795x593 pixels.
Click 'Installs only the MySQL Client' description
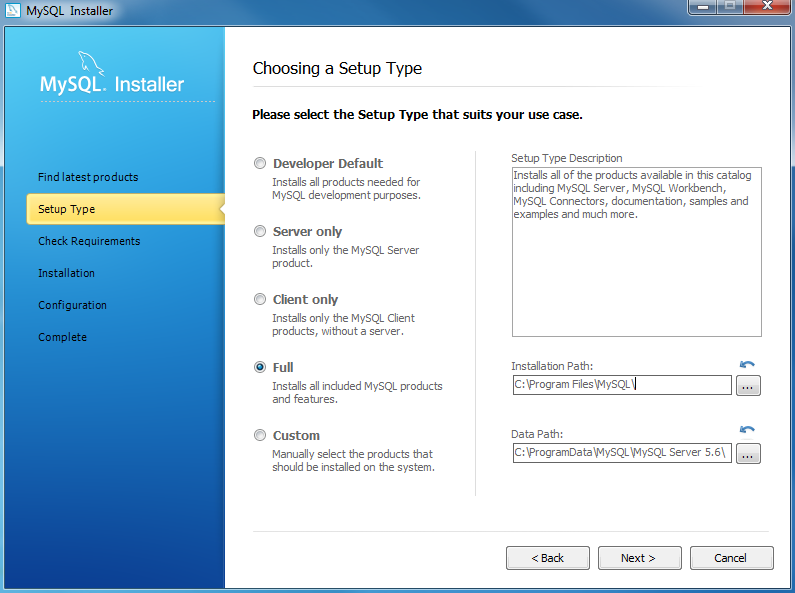(343, 318)
